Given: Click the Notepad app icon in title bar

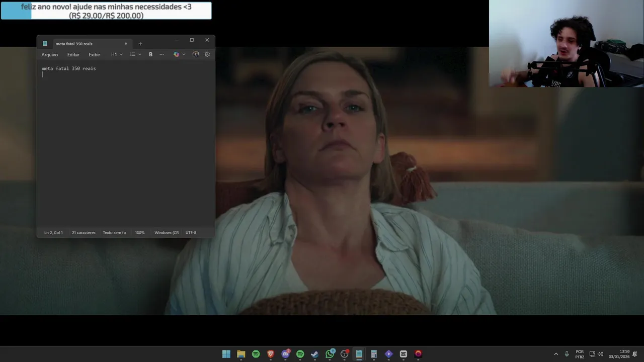Looking at the screenshot, I should point(45,44).
